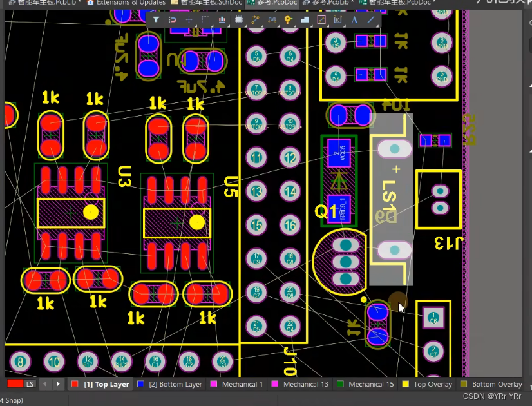Image resolution: width=532 pixels, height=406 pixels.
Task: Click the upper pad of connector J13
Action: (440, 191)
